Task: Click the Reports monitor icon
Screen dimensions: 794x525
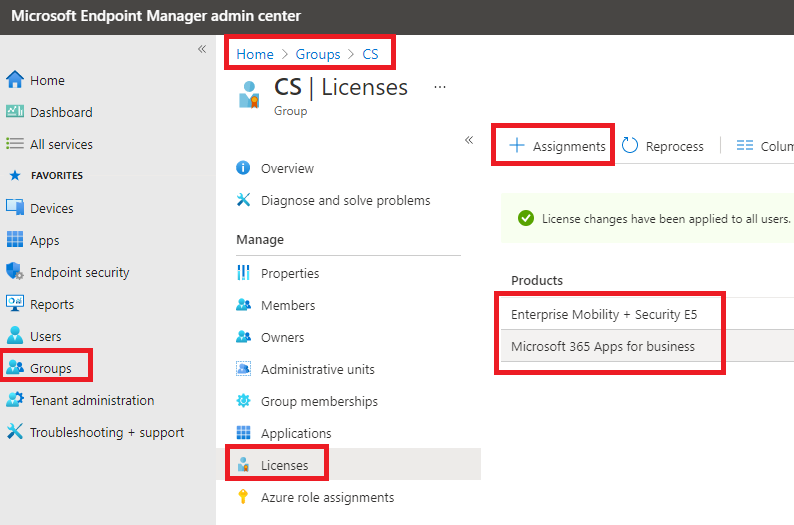Action: 15,303
